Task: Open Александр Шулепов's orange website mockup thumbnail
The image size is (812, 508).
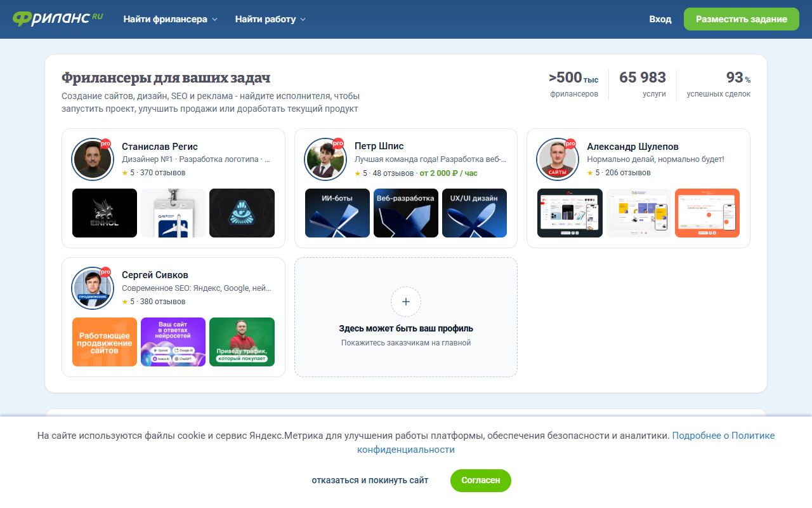Action: (x=707, y=213)
